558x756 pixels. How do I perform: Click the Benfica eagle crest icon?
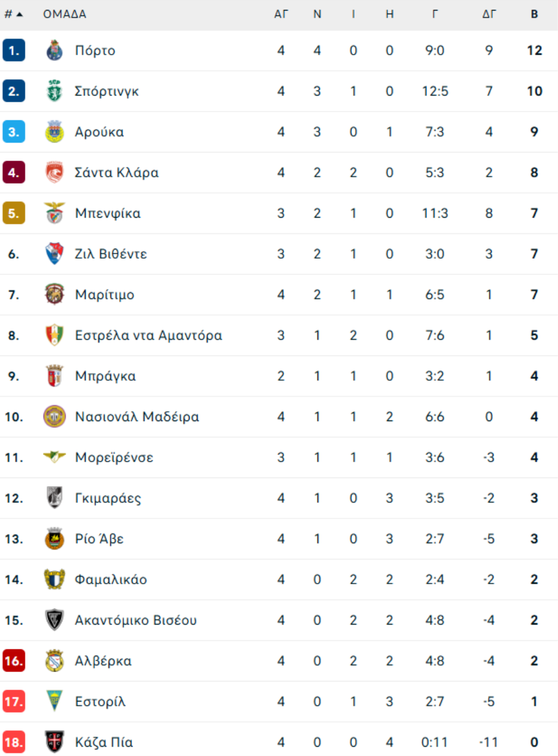(55, 213)
